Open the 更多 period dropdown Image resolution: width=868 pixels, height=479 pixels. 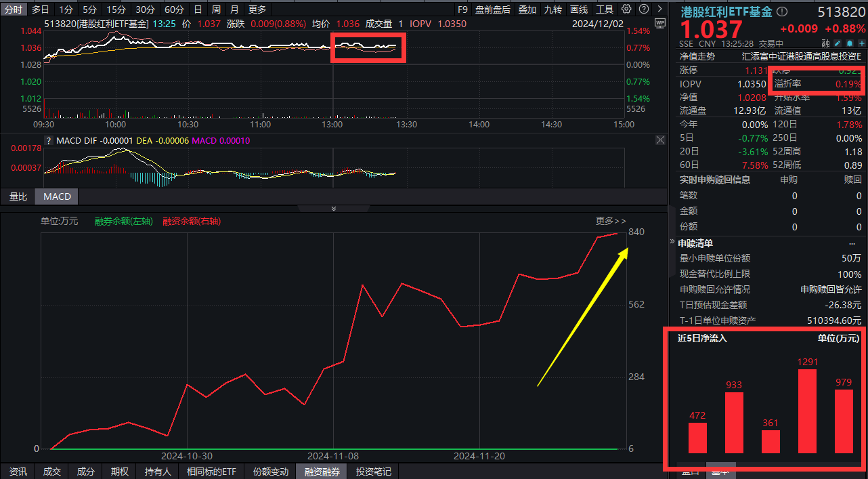[x=257, y=9]
